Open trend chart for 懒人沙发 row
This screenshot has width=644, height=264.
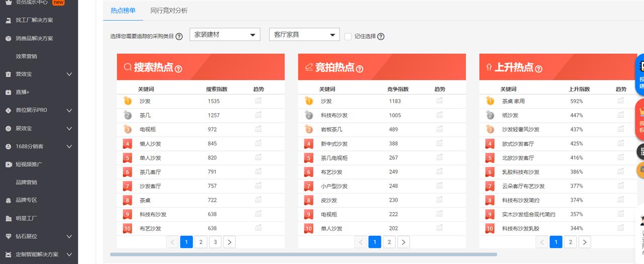pos(258,143)
